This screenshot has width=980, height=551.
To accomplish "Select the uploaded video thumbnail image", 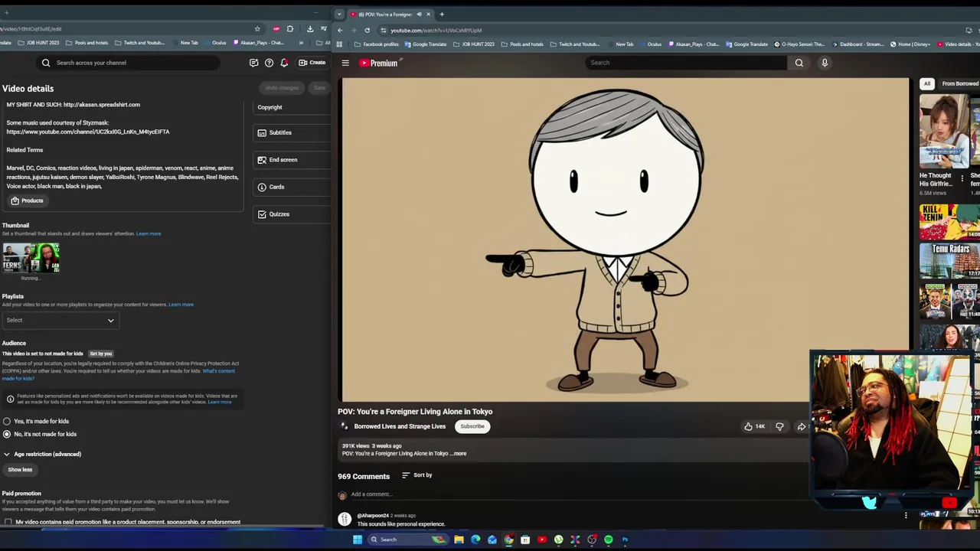I will (31, 258).
